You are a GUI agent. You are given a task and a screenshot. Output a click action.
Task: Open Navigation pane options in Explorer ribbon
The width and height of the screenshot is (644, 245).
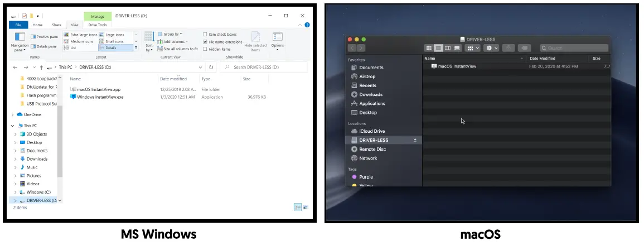pos(20,42)
